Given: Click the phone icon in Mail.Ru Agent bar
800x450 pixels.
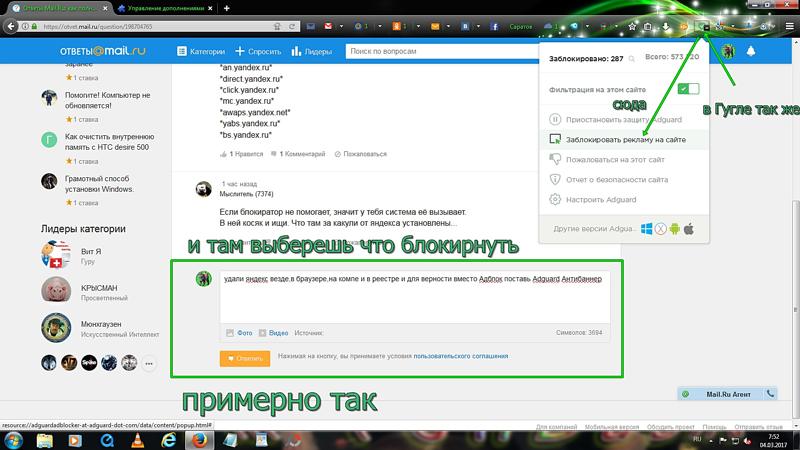Looking at the screenshot, I should 770,393.
